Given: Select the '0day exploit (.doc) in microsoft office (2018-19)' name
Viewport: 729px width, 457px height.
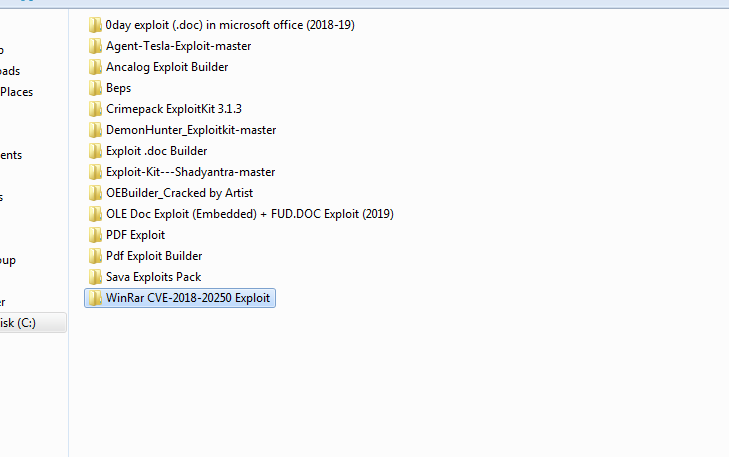Looking at the screenshot, I should [x=230, y=25].
